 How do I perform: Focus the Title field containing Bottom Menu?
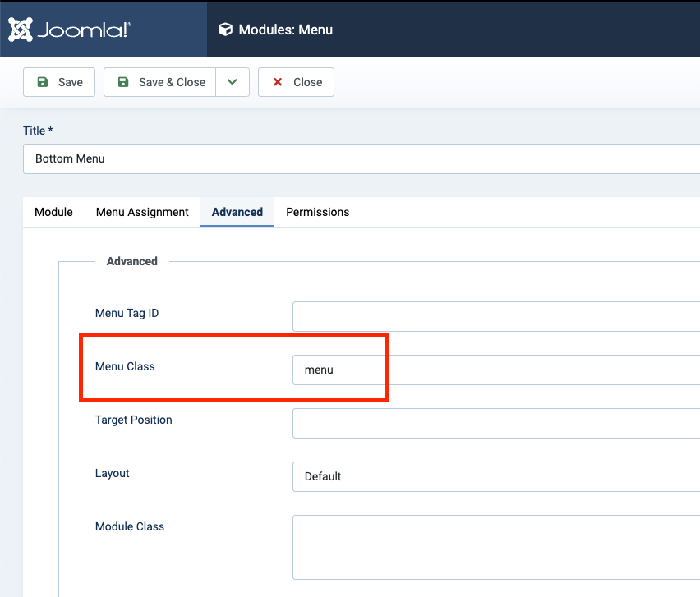362,158
